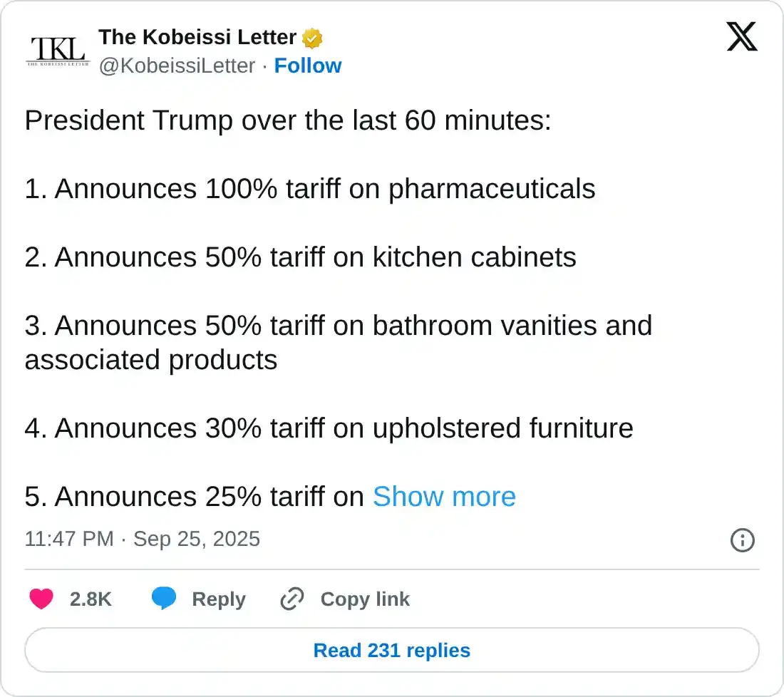Open the Twitter info circle icon
The height and width of the screenshot is (697, 784).
(x=743, y=540)
